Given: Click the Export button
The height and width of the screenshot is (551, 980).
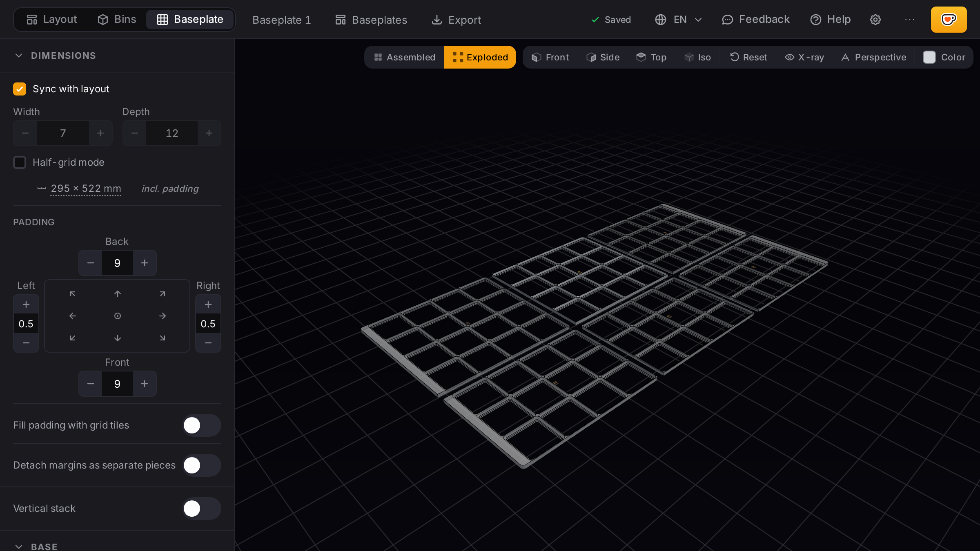Looking at the screenshot, I should point(457,20).
